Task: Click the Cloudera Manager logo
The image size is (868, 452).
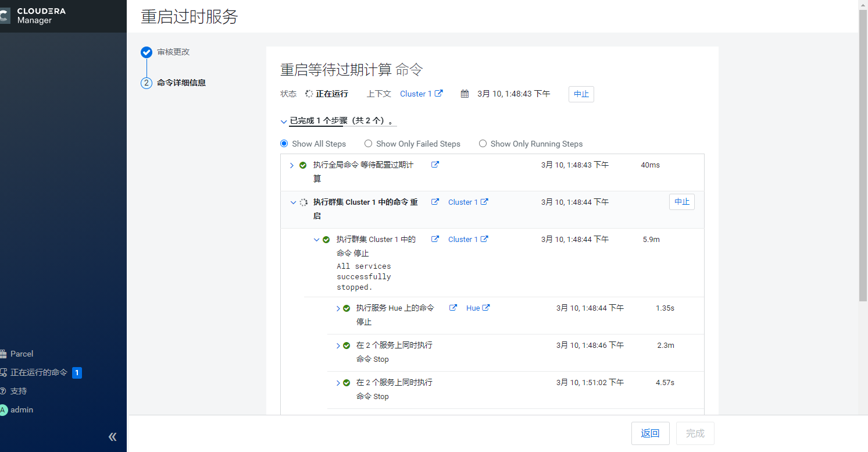Action: coord(34,16)
